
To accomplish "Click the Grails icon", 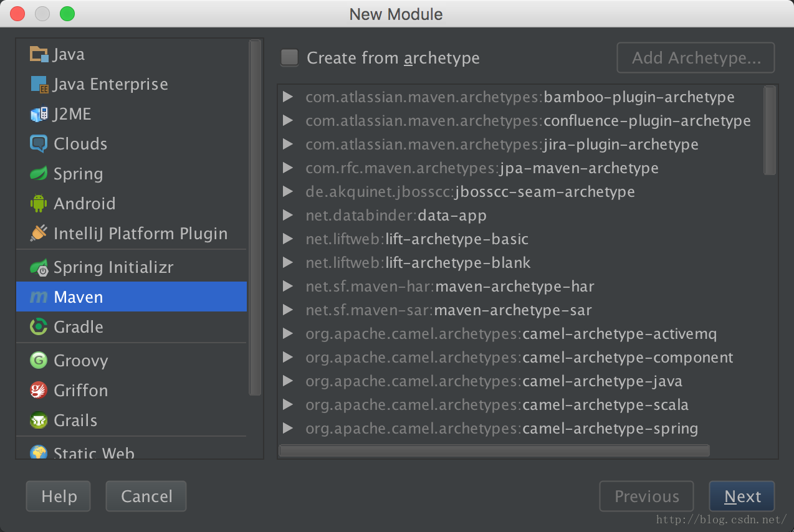I will point(39,420).
